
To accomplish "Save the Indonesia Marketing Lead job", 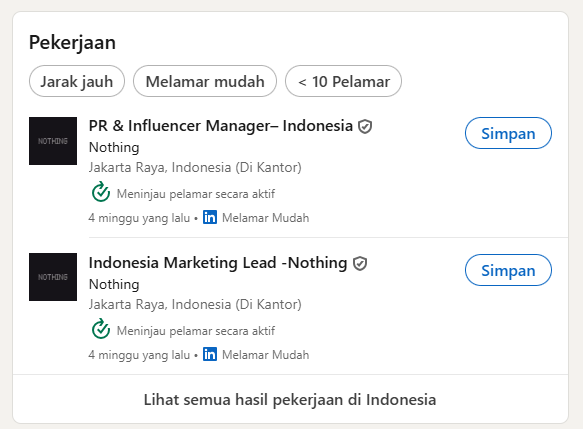I will click(508, 270).
